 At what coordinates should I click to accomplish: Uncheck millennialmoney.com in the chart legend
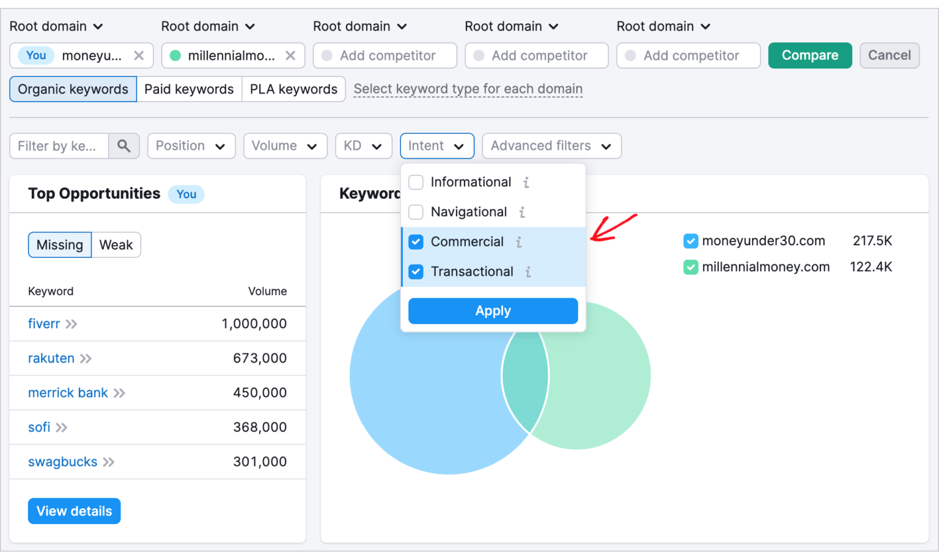pos(690,267)
